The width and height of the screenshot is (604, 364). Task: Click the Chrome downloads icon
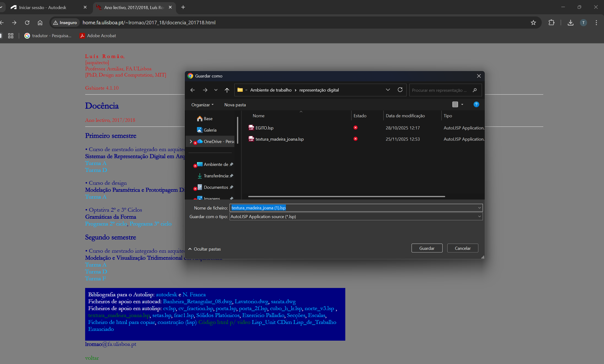(570, 23)
